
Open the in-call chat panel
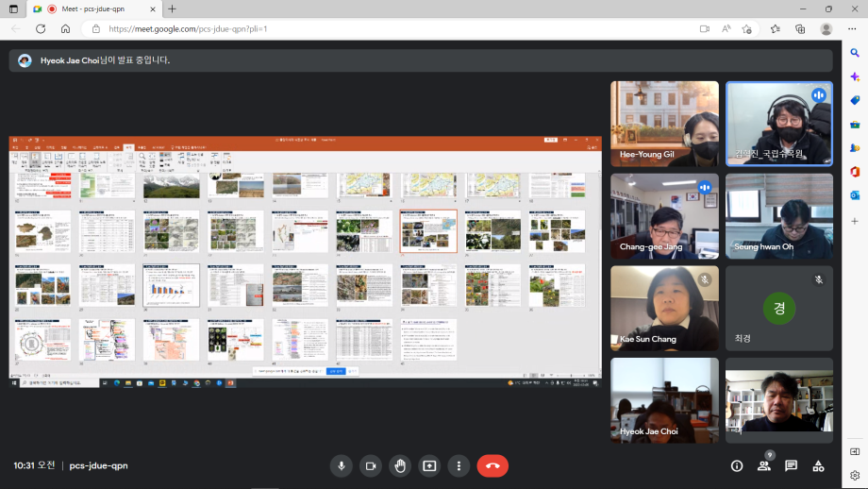point(791,465)
